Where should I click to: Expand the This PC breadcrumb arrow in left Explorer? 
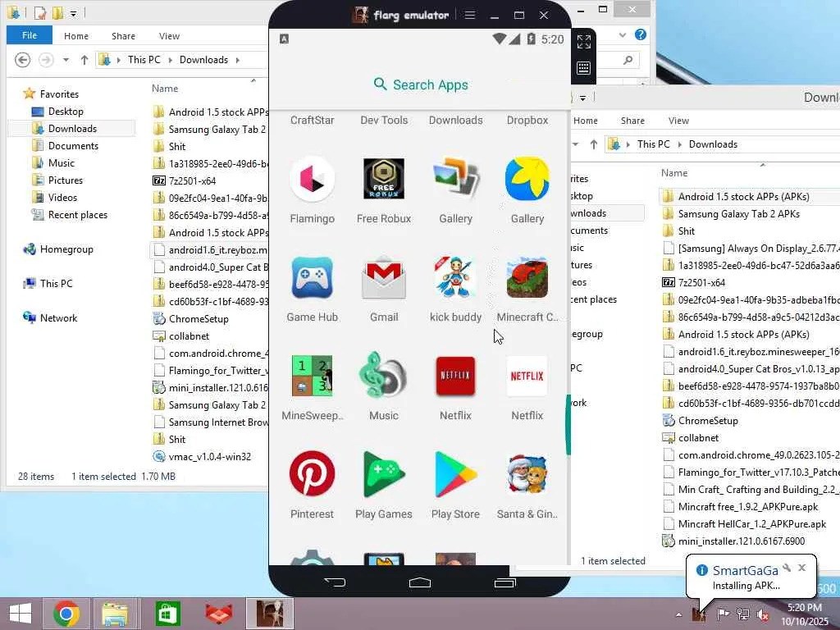[171, 60]
